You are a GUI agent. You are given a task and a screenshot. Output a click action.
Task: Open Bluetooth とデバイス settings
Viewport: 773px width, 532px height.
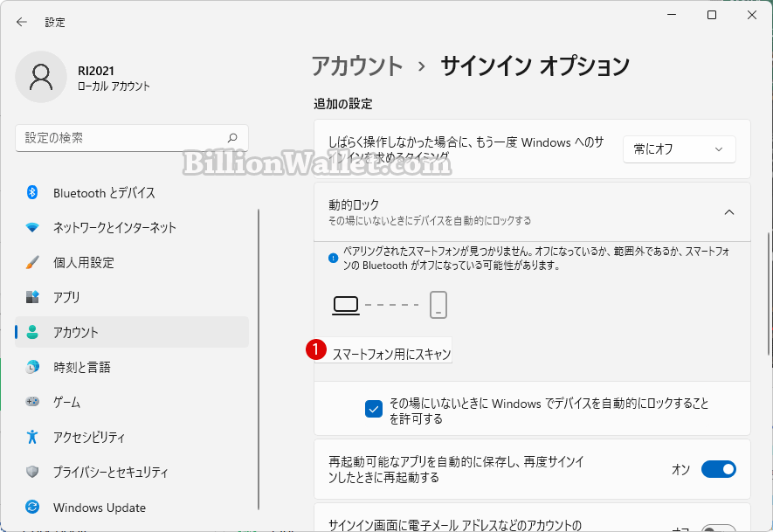132,192
